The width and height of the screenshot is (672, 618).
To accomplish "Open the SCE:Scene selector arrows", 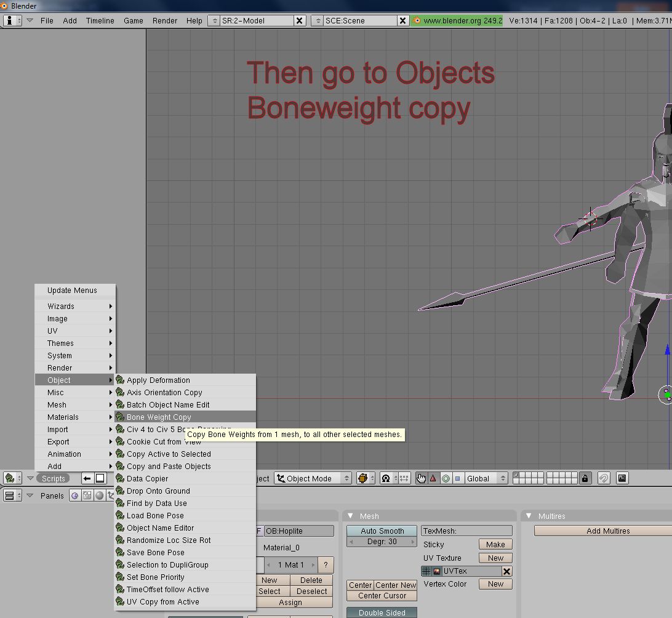I will (317, 20).
